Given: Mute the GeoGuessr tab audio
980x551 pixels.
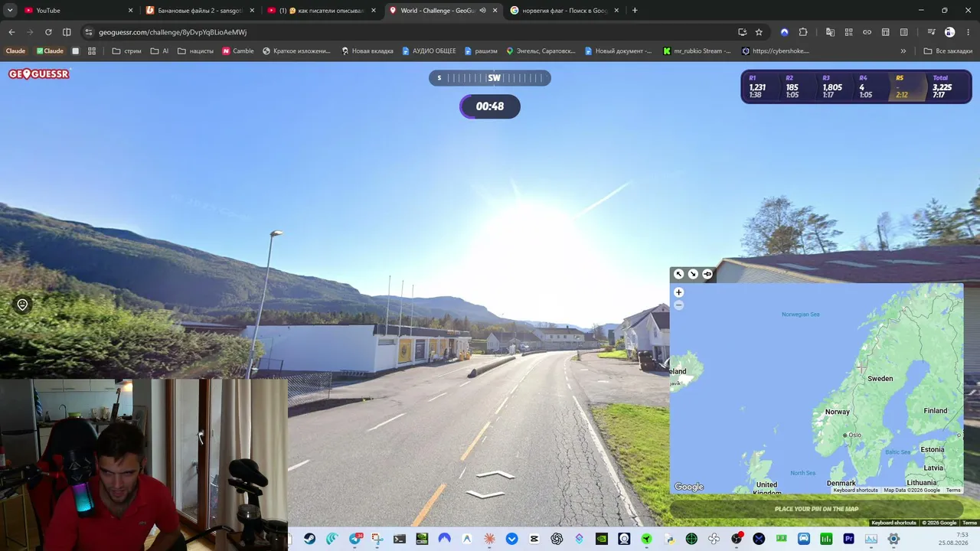Looking at the screenshot, I should [x=483, y=11].
